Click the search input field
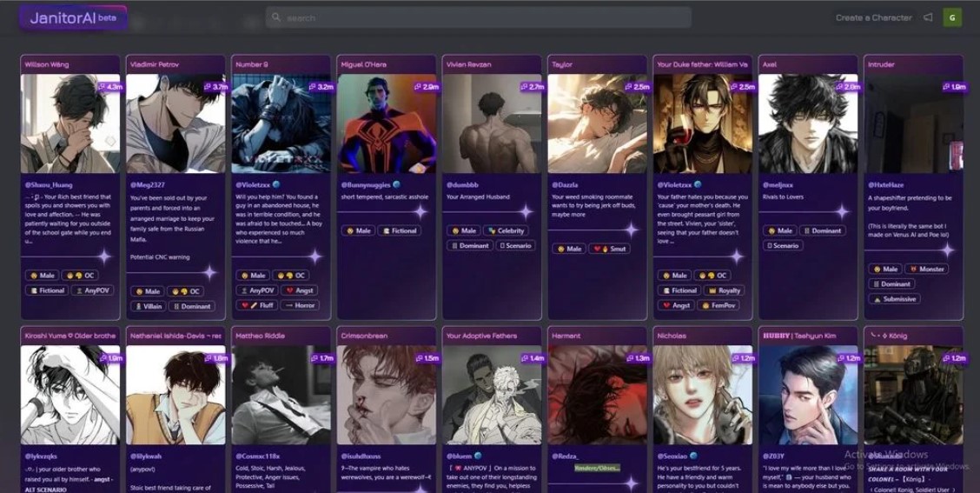Viewport: 980px width, 493px height. 479,17
